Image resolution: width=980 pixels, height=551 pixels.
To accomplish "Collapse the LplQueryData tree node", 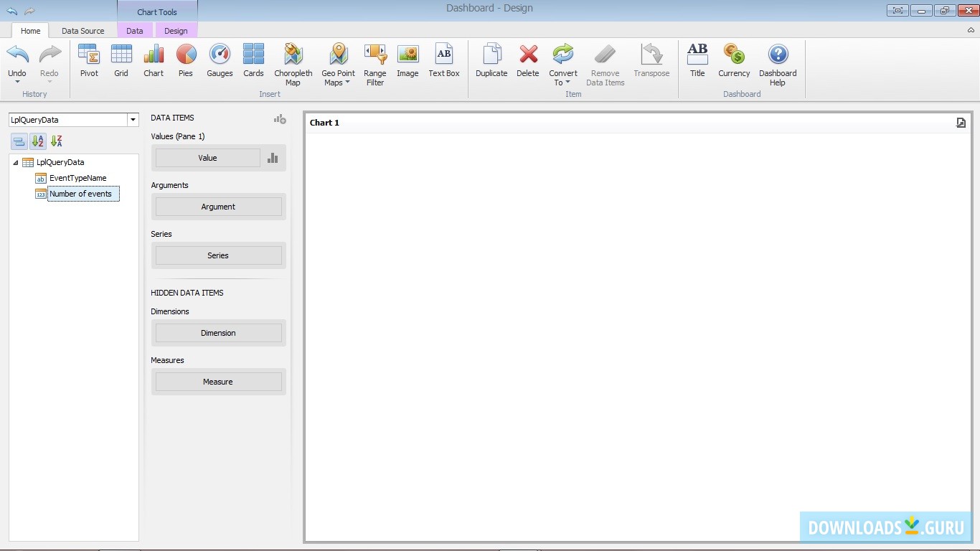I will click(16, 163).
